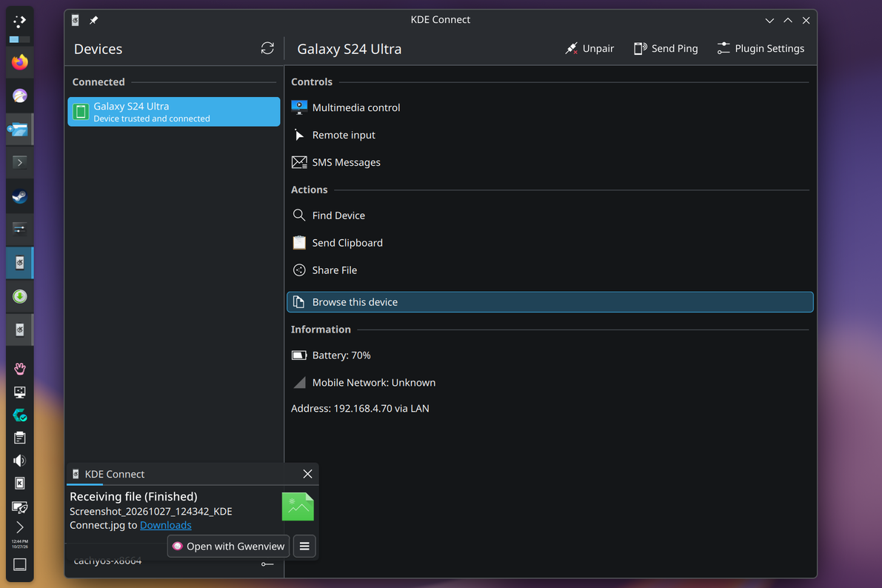Click the Connected section heading
Viewport: 882px width, 588px height.
[x=98, y=82]
